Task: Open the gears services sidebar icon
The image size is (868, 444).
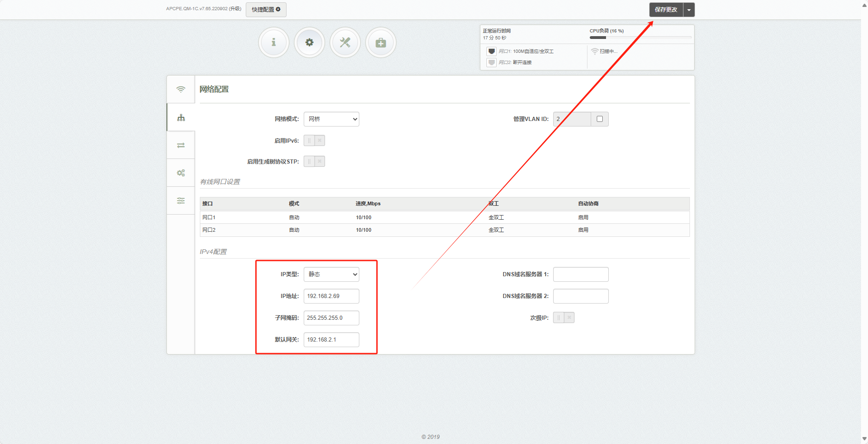Action: 181,173
